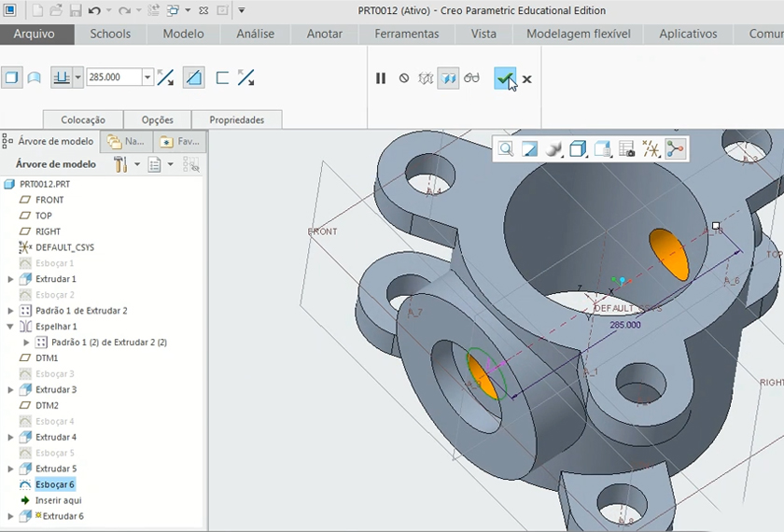Click the green checkmark to accept the feature
Screen dimensions: 784x532
point(504,78)
